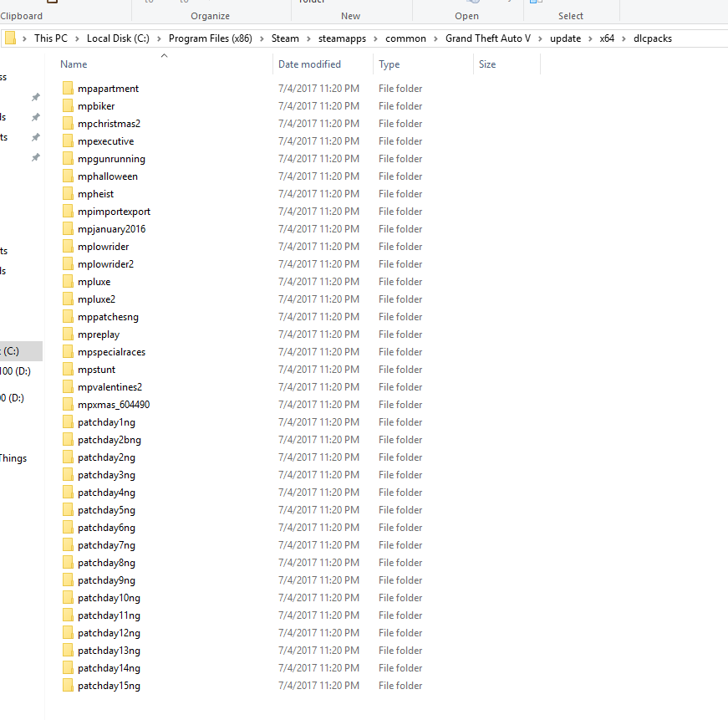Select the patchday5ng folder name
Image resolution: width=728 pixels, height=720 pixels.
click(x=106, y=510)
